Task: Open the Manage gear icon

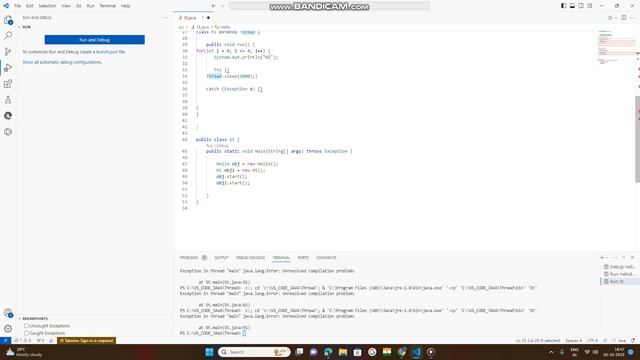Action: (x=8, y=329)
